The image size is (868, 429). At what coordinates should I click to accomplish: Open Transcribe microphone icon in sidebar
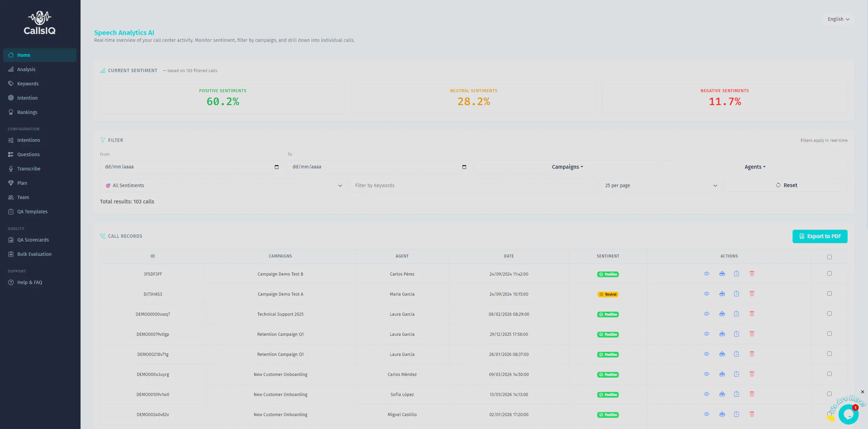(x=11, y=169)
